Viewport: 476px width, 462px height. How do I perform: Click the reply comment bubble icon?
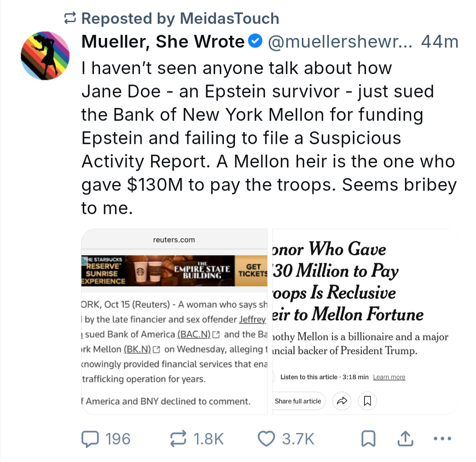[x=90, y=438]
